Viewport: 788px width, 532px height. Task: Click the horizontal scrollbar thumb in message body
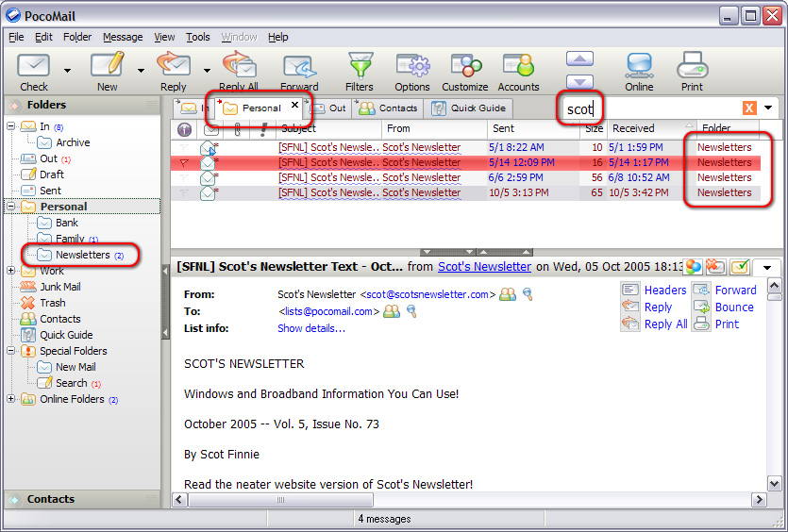279,500
